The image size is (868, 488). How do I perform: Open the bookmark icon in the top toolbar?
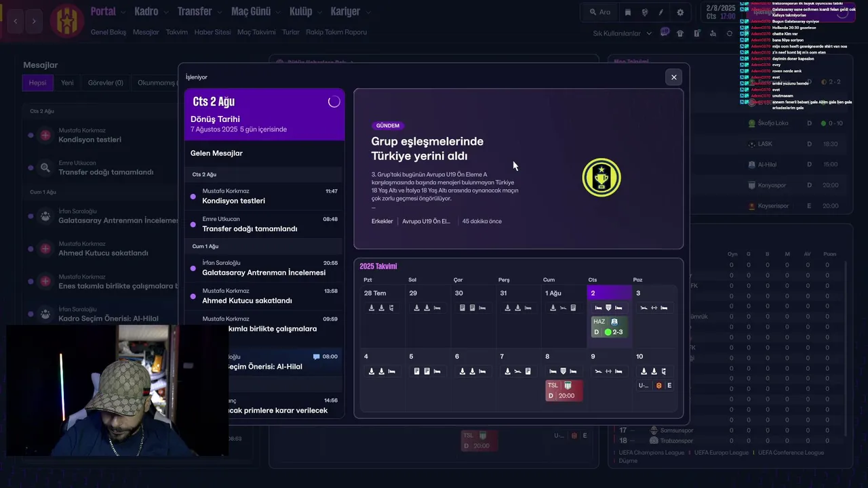tap(628, 12)
